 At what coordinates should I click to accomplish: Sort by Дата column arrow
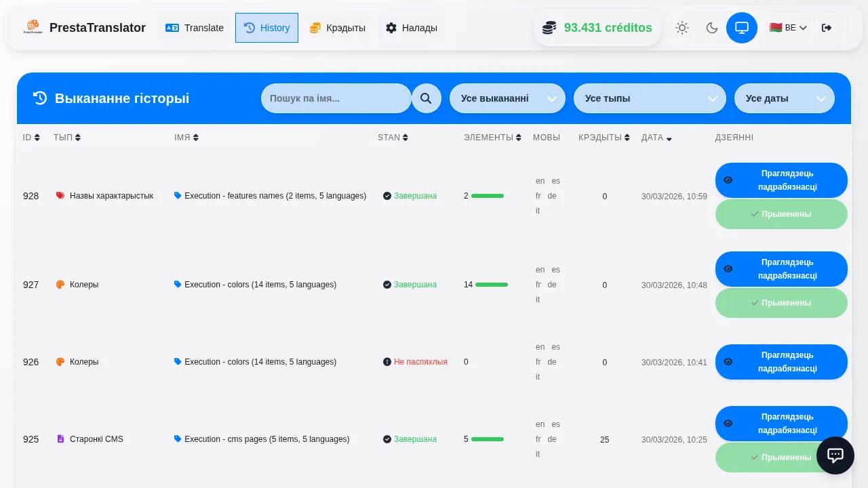(669, 138)
